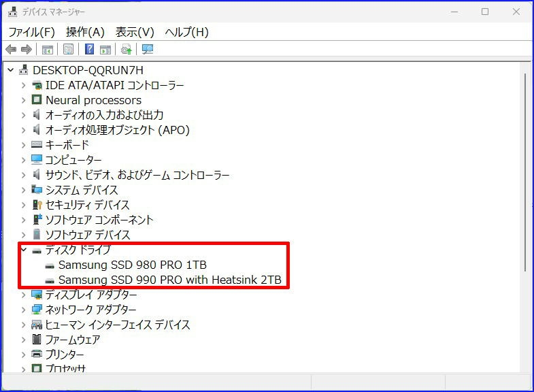This screenshot has height=392, width=534.
Task: Click the コンピューター monitor icon
Action: tap(37, 159)
